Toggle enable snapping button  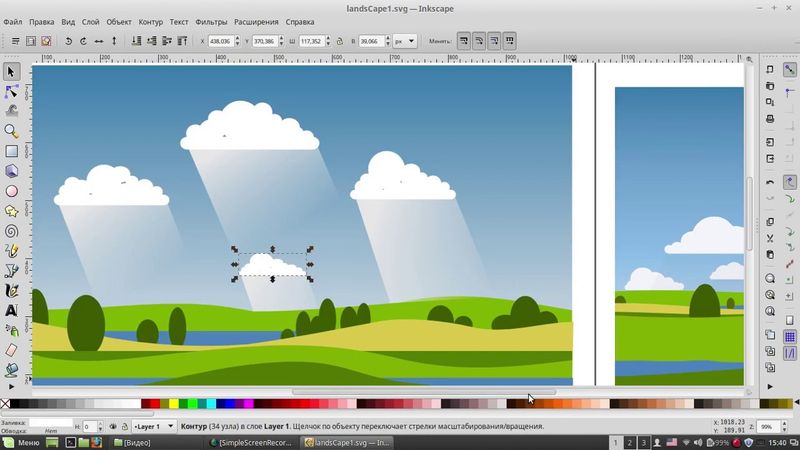point(789,69)
